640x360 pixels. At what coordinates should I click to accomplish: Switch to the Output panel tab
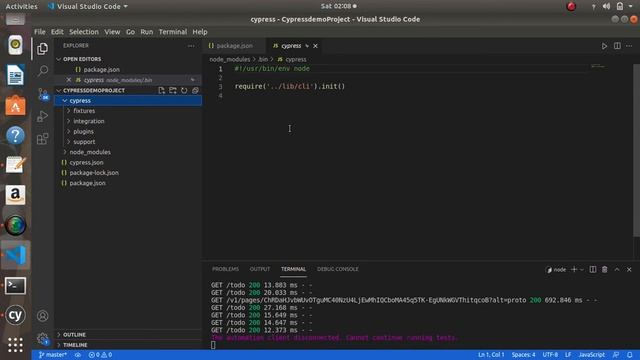click(260, 269)
